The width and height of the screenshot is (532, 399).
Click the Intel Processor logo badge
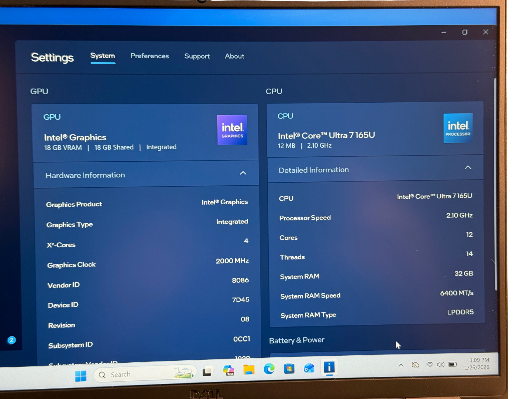pyautogui.click(x=458, y=128)
